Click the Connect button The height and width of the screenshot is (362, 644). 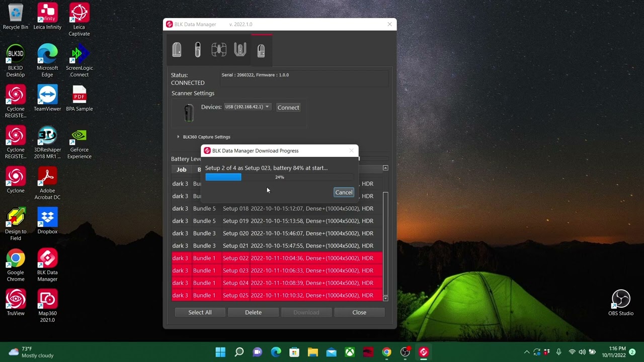click(x=288, y=108)
